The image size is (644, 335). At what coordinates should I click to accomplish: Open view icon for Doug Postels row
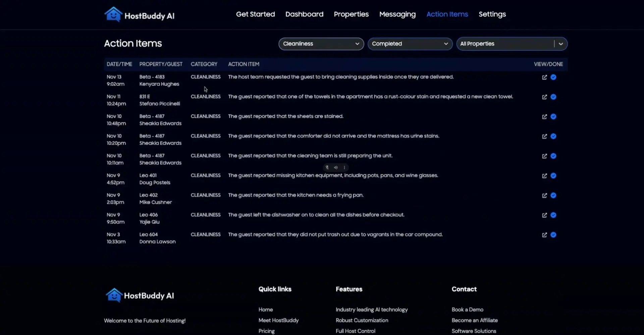click(544, 176)
